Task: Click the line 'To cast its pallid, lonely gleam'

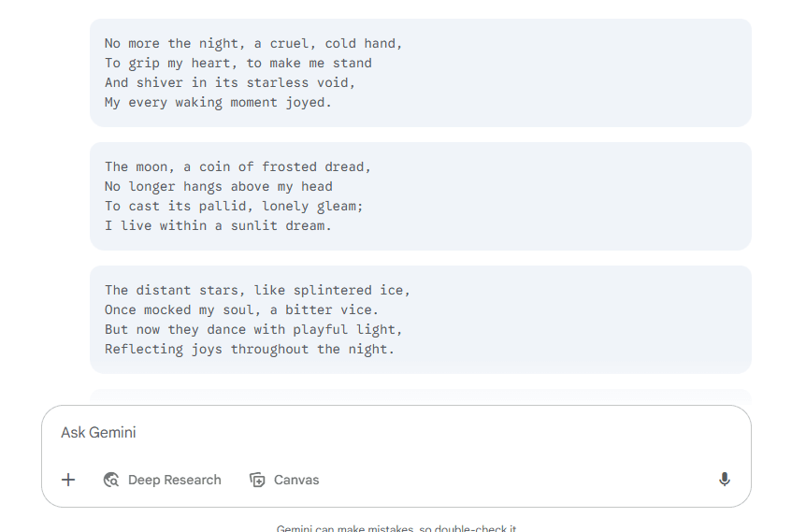Action: coord(234,206)
